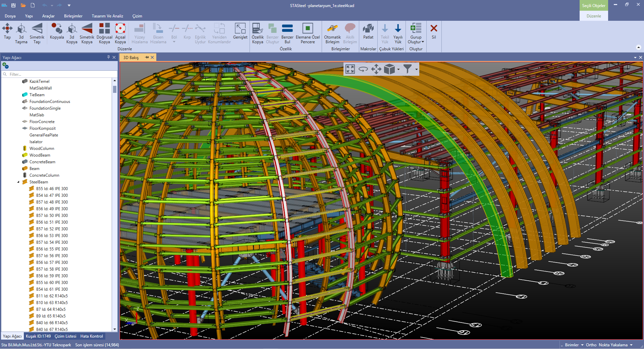Image resolution: width=644 pixels, height=349 pixels.
Task: Zoom to extents in the 3D view toolbar
Action: pyautogui.click(x=350, y=69)
